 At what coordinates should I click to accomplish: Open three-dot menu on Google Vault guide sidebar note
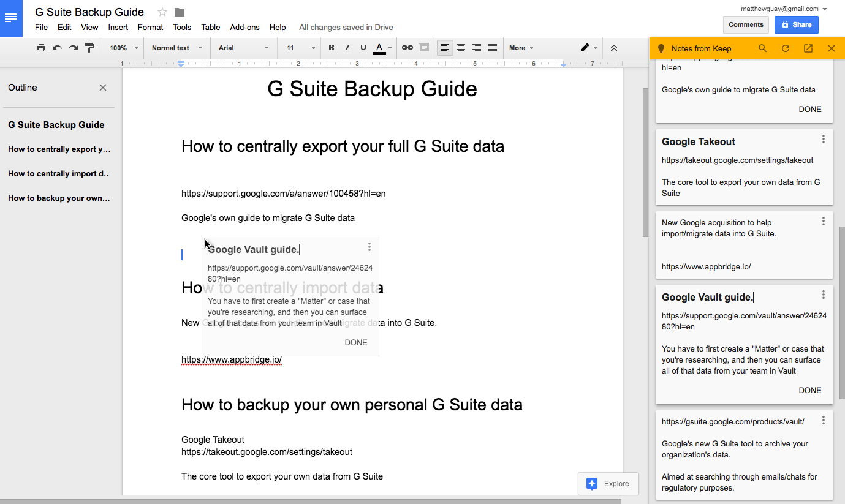(x=824, y=295)
